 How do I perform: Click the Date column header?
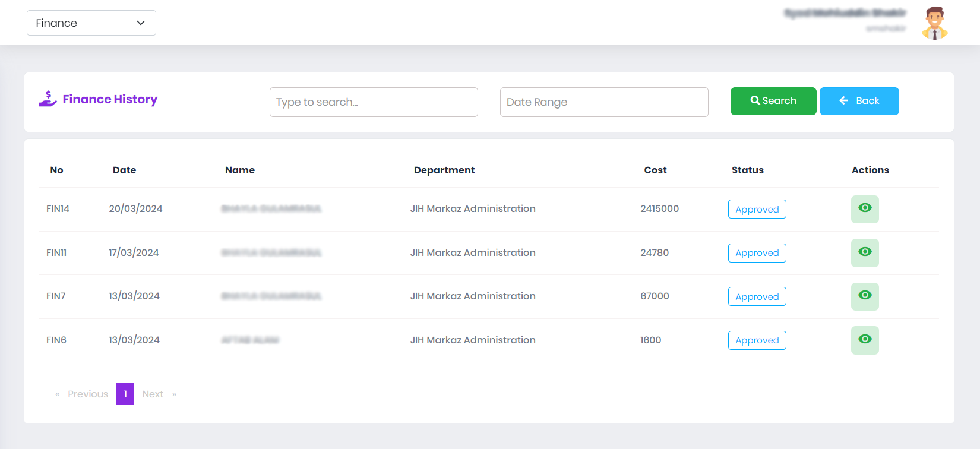[x=124, y=170]
